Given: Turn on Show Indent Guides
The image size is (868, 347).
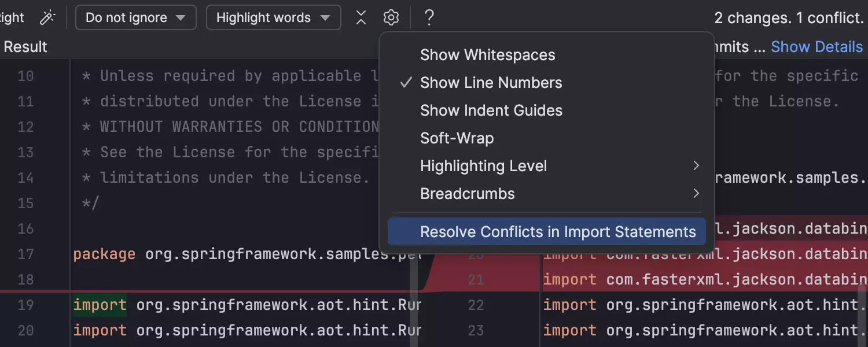Looking at the screenshot, I should 491,110.
